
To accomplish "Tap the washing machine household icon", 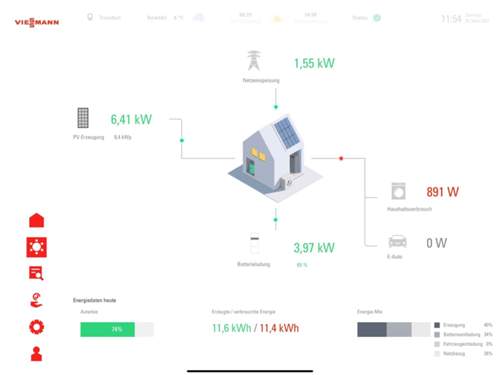I will (398, 191).
